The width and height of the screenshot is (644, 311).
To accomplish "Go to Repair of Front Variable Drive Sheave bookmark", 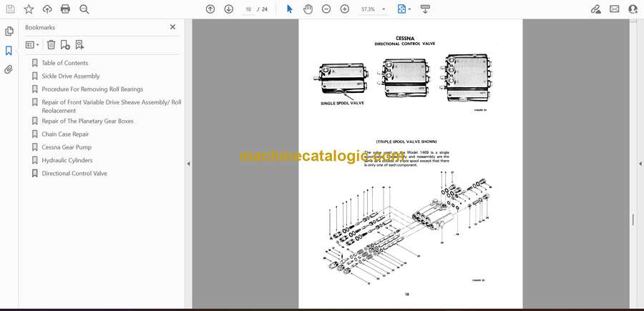I will (x=112, y=107).
